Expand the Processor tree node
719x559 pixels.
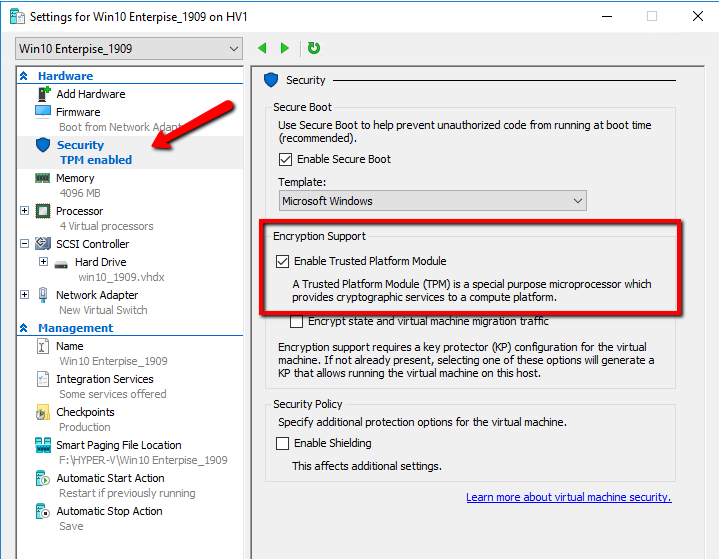tap(25, 210)
